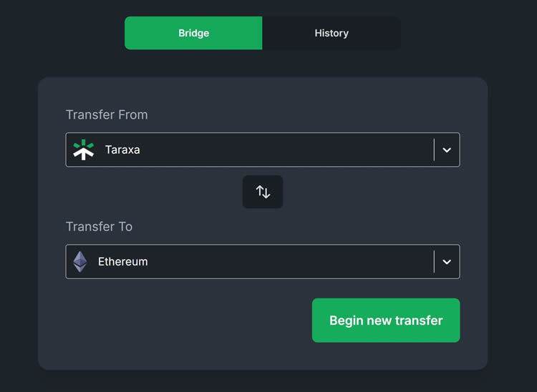537x392 pixels.
Task: Swap the transfer direction arrows
Action: [263, 192]
